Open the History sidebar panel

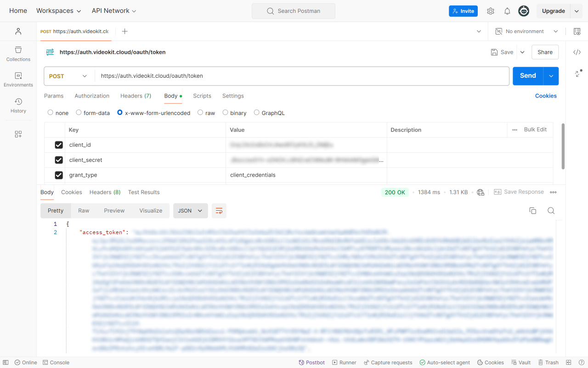(18, 105)
